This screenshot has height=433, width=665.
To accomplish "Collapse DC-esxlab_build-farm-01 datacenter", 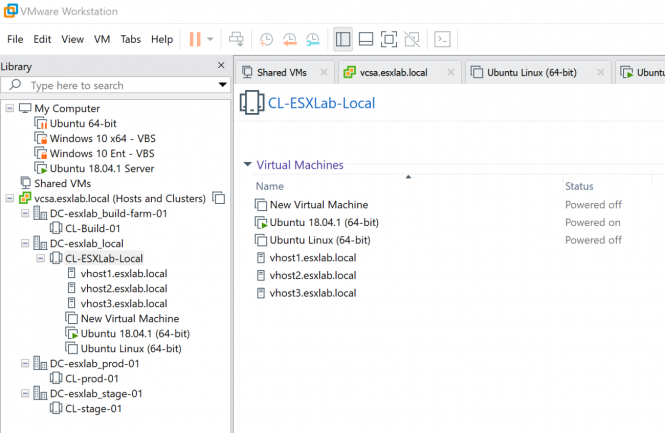I will (x=25, y=213).
